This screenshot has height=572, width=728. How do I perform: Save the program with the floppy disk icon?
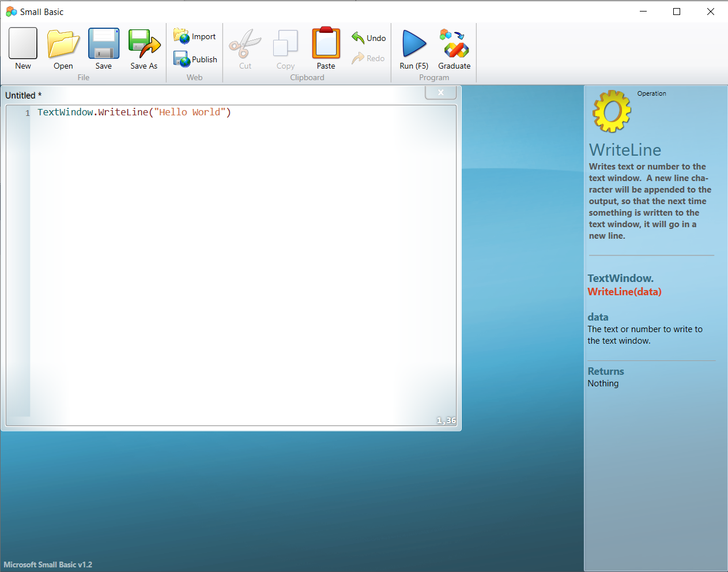click(104, 44)
